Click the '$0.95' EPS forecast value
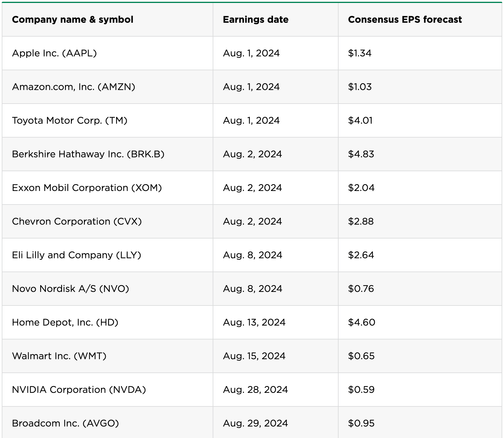Image resolution: width=504 pixels, height=438 pixels. pos(361,423)
